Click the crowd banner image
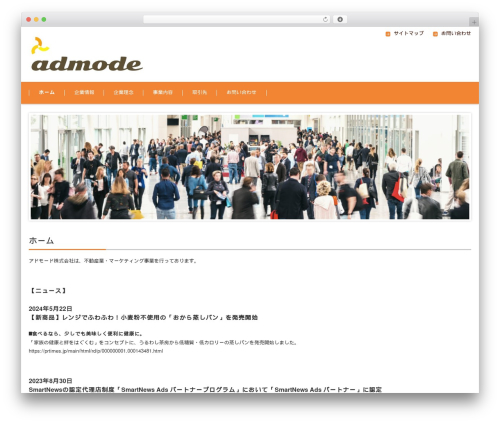Image resolution: width=500 pixels, height=423 pixels. 250,167
